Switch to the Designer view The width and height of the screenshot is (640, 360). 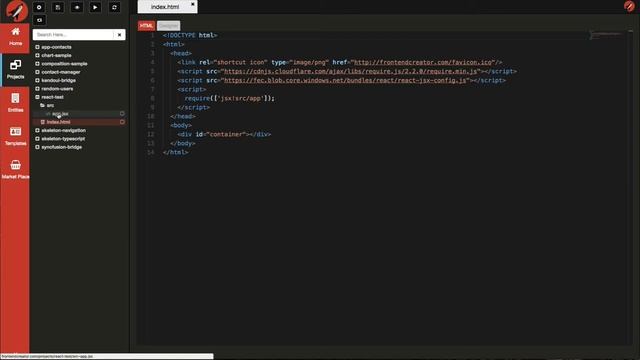click(x=168, y=26)
